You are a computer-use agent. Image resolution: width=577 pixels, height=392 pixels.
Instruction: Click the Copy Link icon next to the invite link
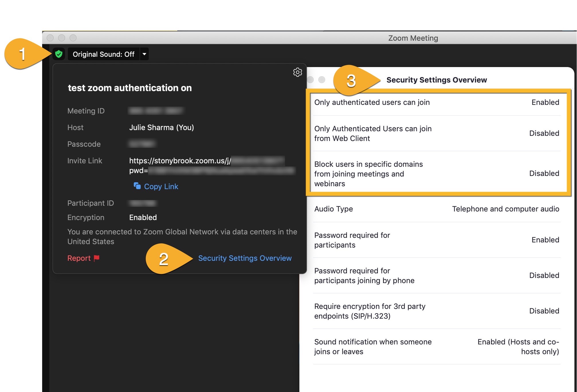click(138, 186)
